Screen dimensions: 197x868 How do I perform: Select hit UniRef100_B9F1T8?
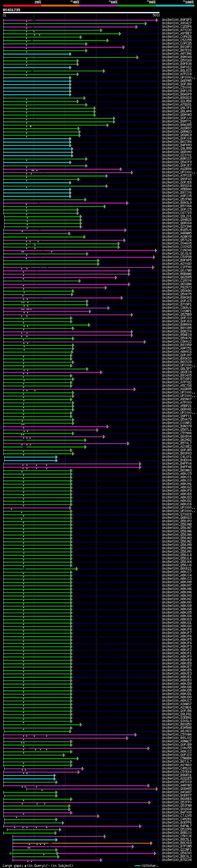pos(177,91)
